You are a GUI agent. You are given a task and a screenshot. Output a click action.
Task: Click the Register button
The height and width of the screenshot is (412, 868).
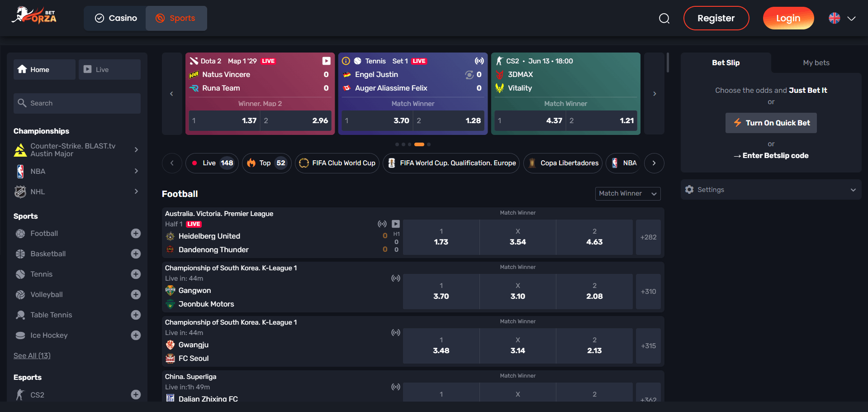click(716, 18)
